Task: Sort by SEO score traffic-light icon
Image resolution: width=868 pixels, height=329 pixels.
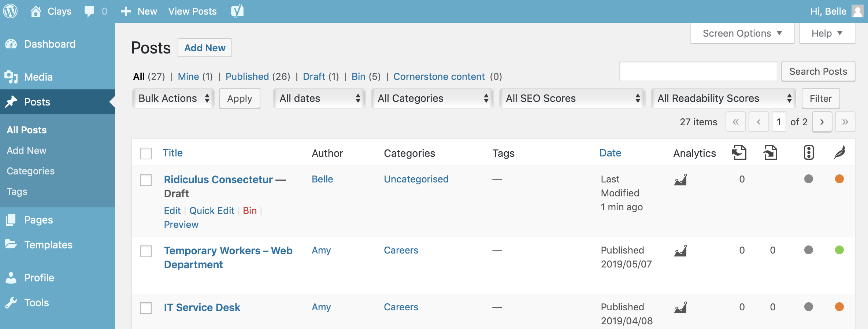Action: click(809, 153)
